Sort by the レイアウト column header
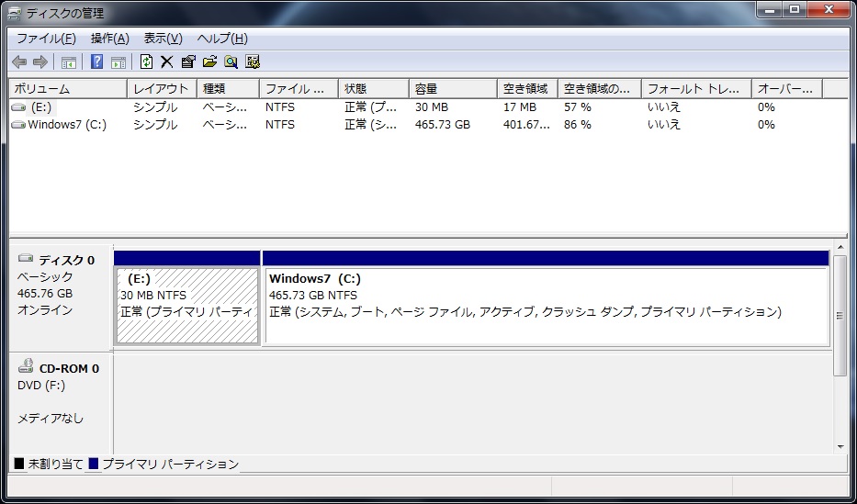Image resolution: width=857 pixels, height=504 pixels. (163, 89)
